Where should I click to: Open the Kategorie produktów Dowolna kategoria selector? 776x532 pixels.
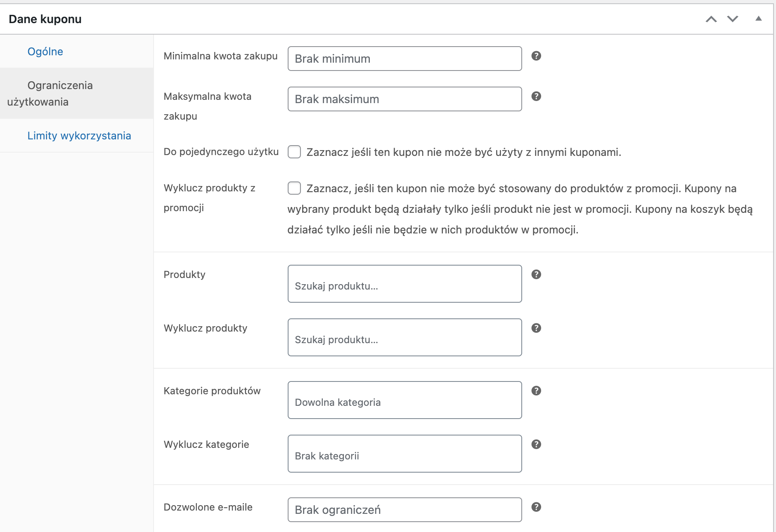pos(405,400)
